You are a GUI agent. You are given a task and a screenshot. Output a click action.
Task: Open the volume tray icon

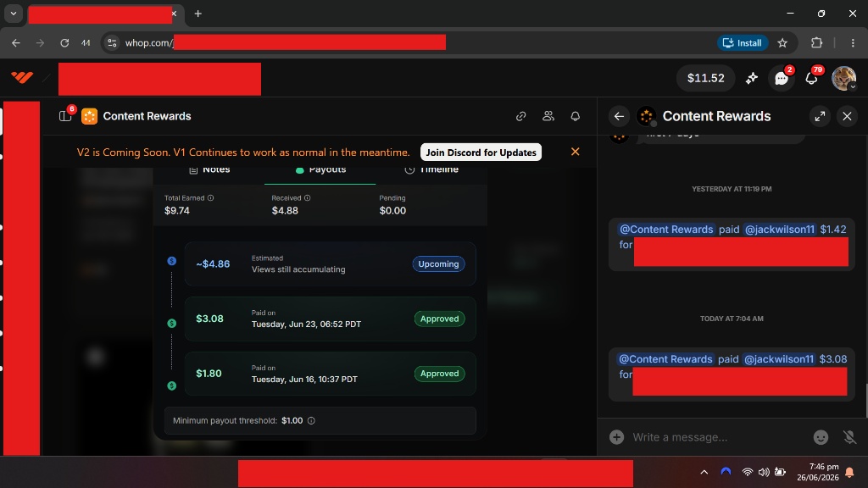pyautogui.click(x=764, y=472)
